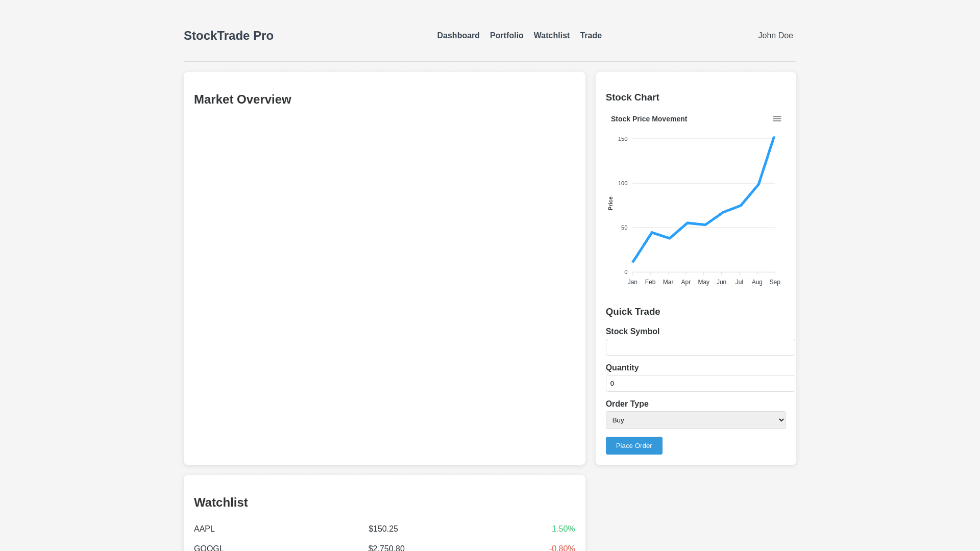Click the Jan label on the chart axis
The height and width of the screenshot is (551, 980).
point(632,282)
